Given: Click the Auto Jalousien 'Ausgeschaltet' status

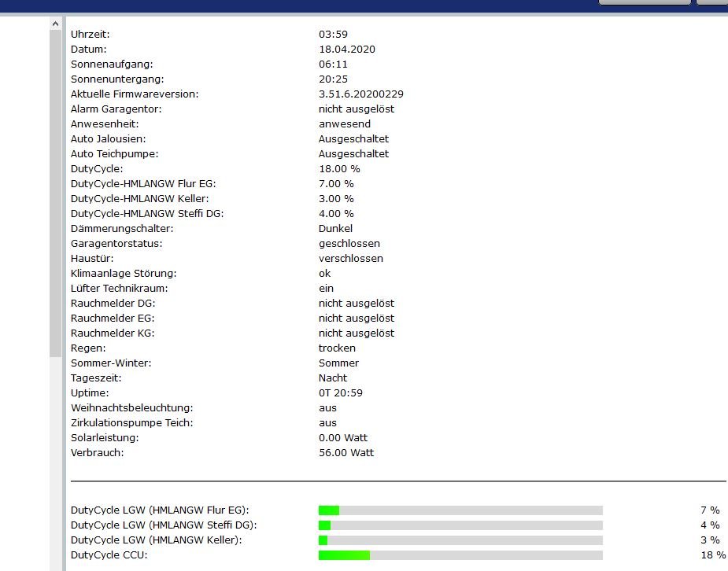Looking at the screenshot, I should click(353, 139).
